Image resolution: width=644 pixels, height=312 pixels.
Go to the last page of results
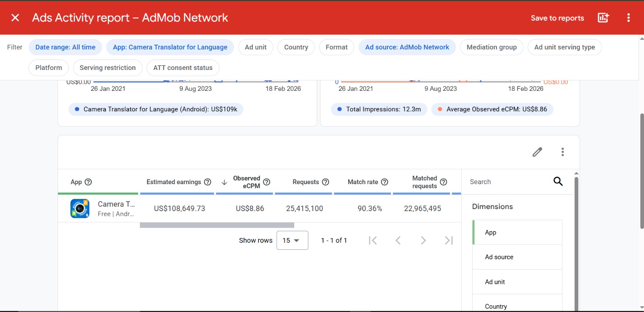click(x=449, y=240)
